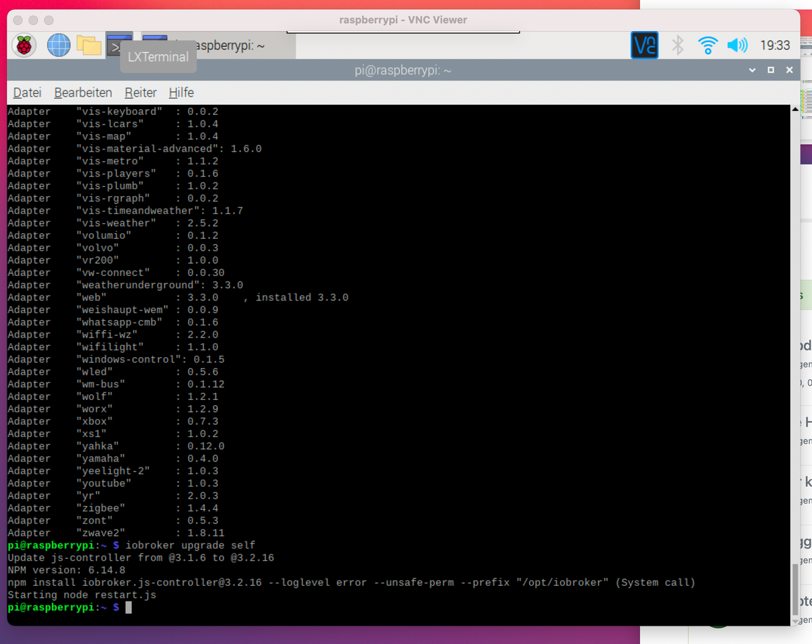Click the "vis-keyboard" adapter row
This screenshot has width=812, height=644.
(x=113, y=112)
